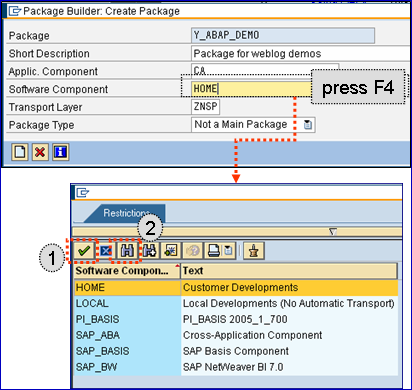Click the Print icon in hit list toolbar
Viewport: 412px width, 390px height.
point(214,250)
